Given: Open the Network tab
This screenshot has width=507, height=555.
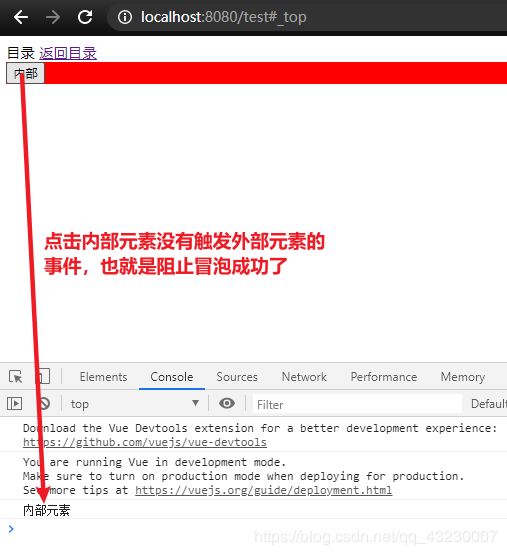Looking at the screenshot, I should tap(304, 377).
